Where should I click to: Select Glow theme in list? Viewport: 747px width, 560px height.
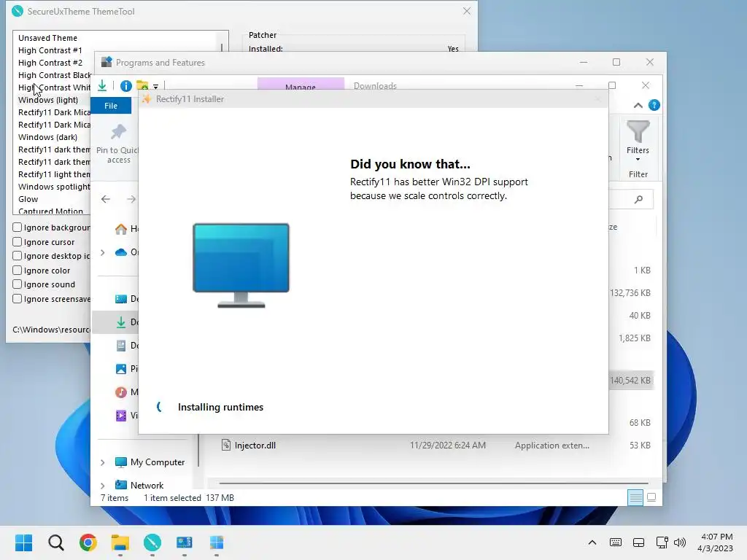28,198
